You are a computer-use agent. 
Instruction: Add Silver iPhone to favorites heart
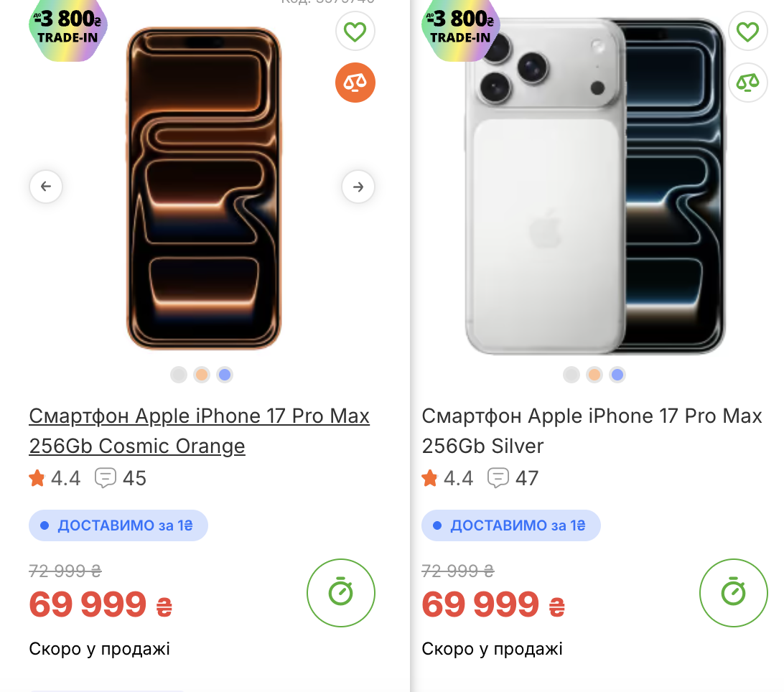[x=747, y=32]
